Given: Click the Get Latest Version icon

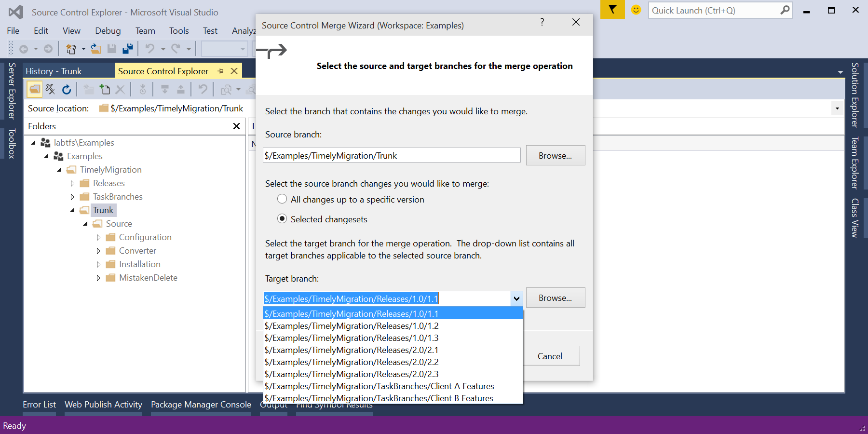Looking at the screenshot, I should (x=143, y=89).
